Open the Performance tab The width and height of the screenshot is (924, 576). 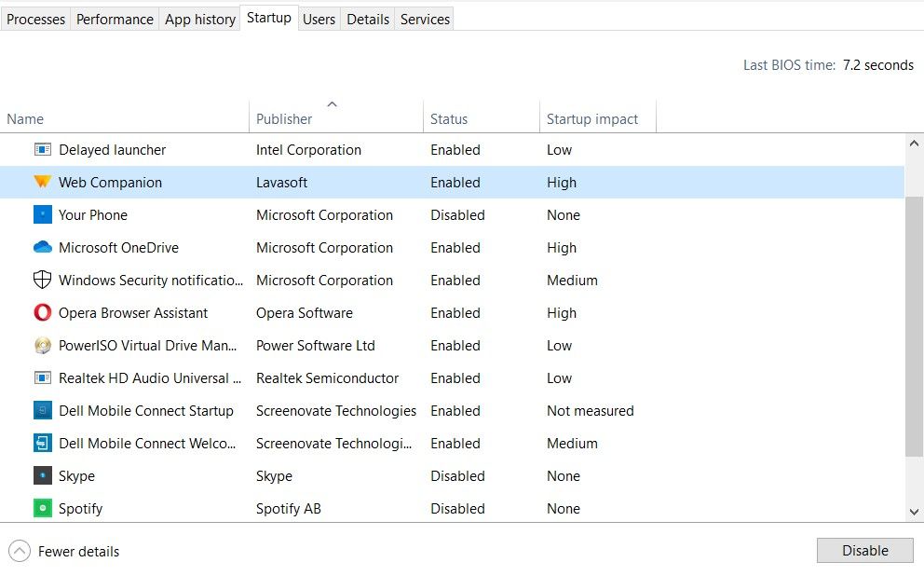(114, 19)
